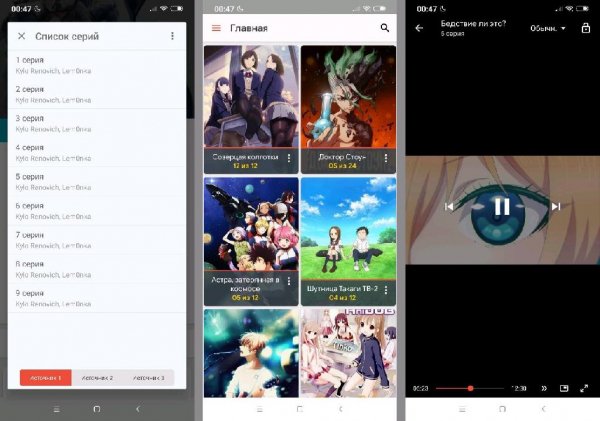Select 2 серия from the episode list

[x=97, y=95]
